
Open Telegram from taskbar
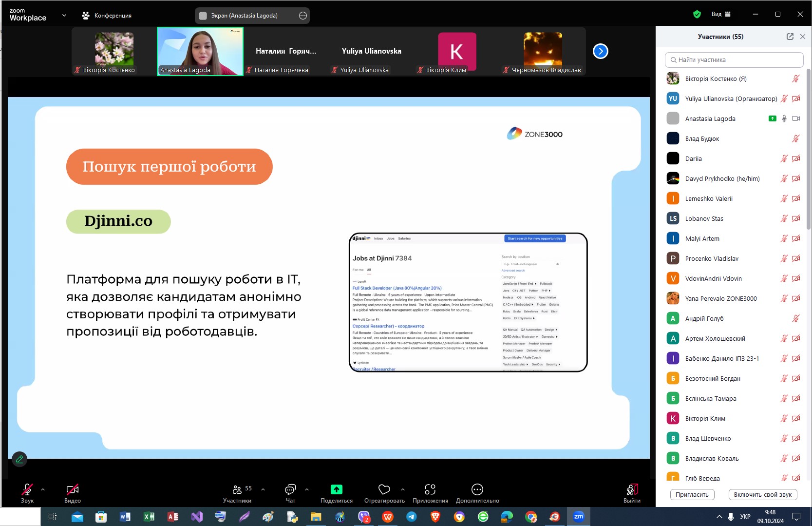(x=412, y=517)
